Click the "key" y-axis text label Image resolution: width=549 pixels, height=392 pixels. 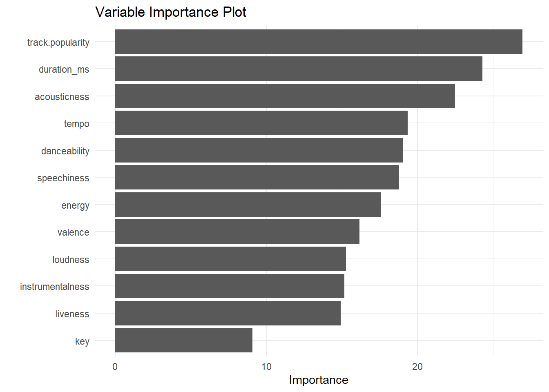[x=82, y=341]
